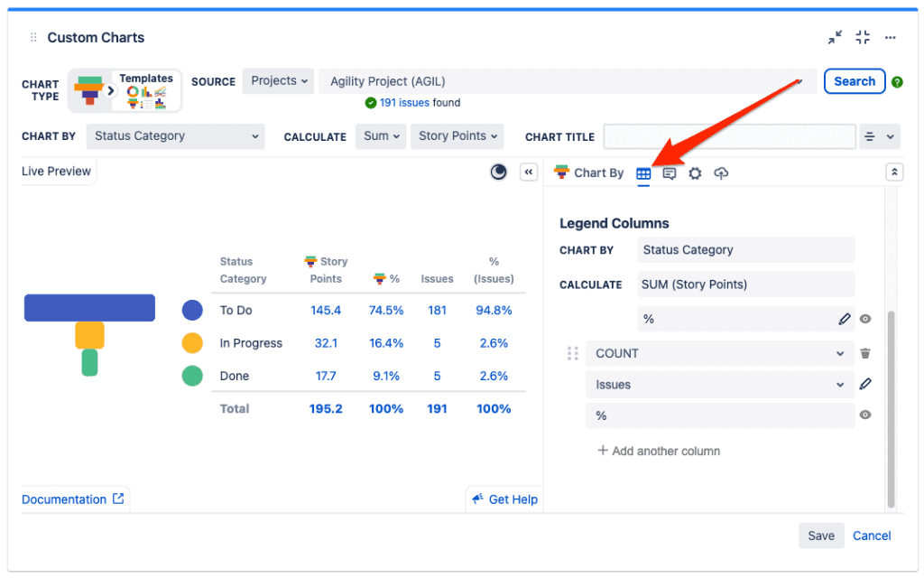This screenshot has width=924, height=578.
Task: Open the cloud upload export tab
Action: [720, 173]
